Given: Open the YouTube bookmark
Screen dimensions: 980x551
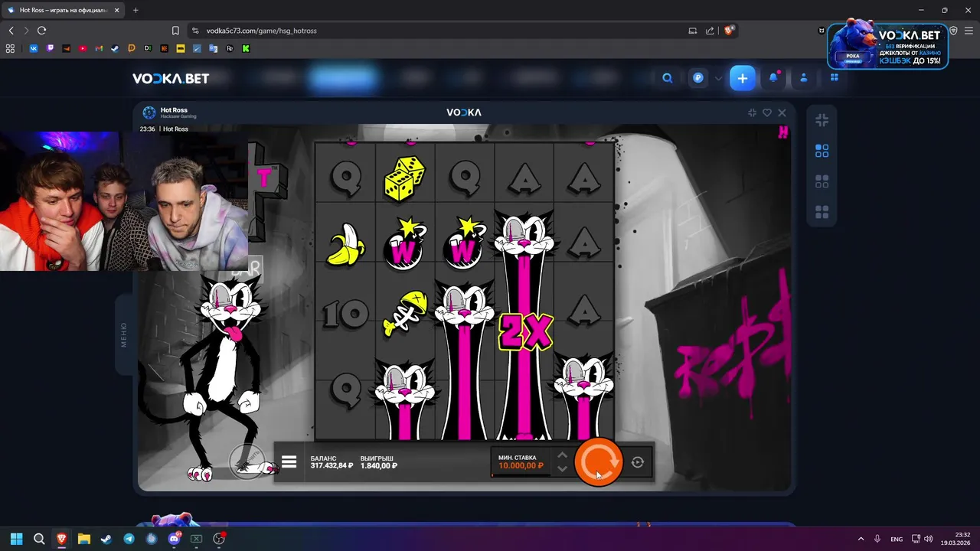Looking at the screenshot, I should coord(83,48).
